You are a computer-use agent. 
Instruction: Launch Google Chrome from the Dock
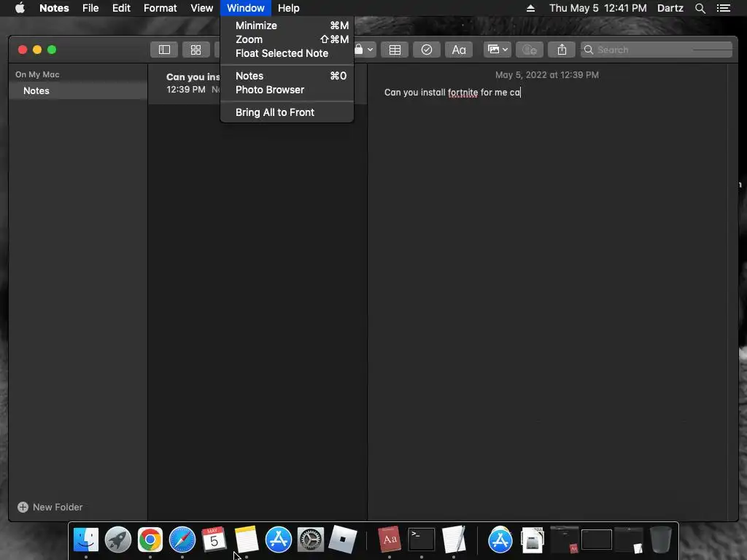[x=150, y=540]
